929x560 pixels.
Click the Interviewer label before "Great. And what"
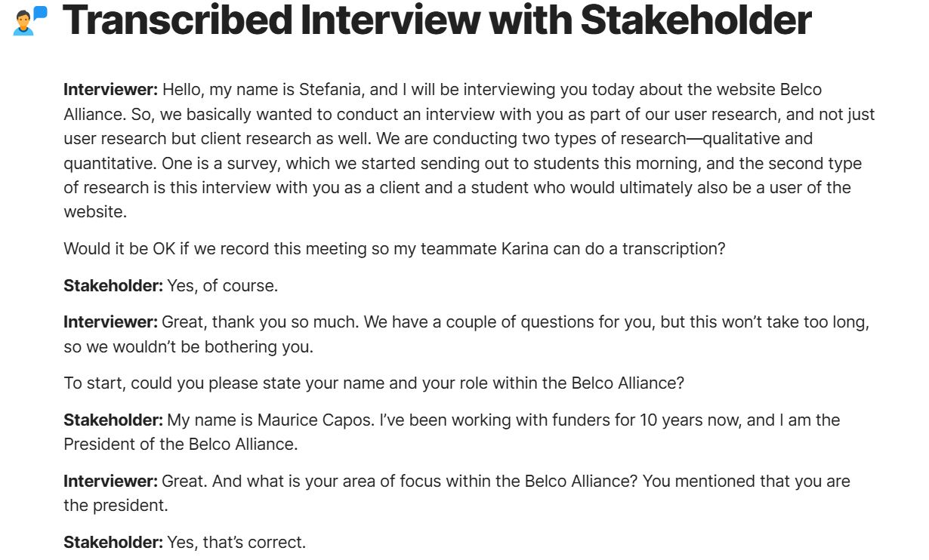110,481
